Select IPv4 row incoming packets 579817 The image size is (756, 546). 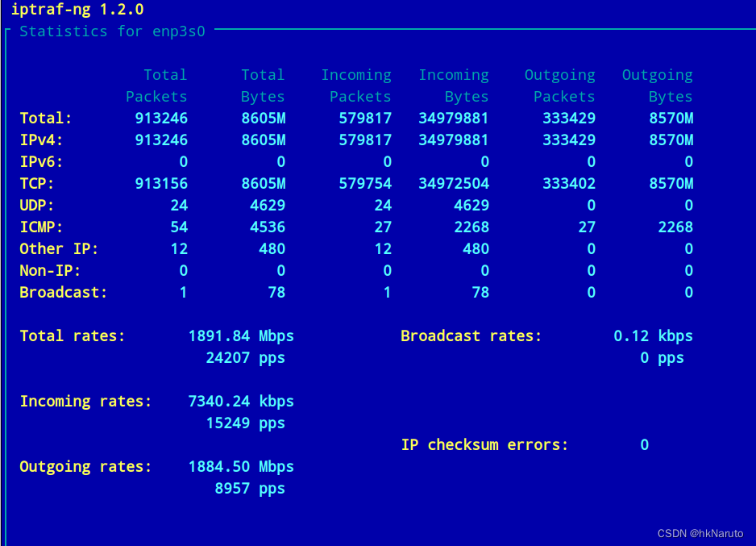365,140
